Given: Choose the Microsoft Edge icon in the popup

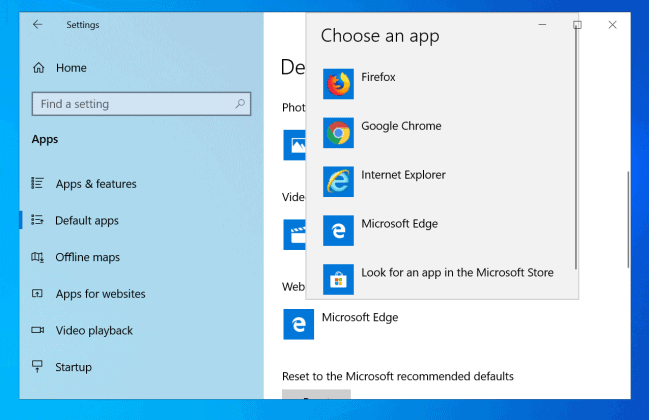Looking at the screenshot, I should (x=338, y=230).
